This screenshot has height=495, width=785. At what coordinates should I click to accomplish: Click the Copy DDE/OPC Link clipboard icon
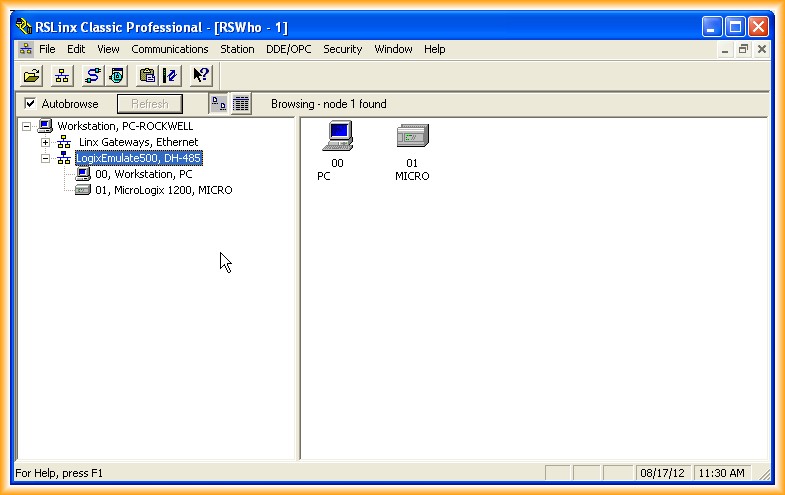tap(147, 75)
